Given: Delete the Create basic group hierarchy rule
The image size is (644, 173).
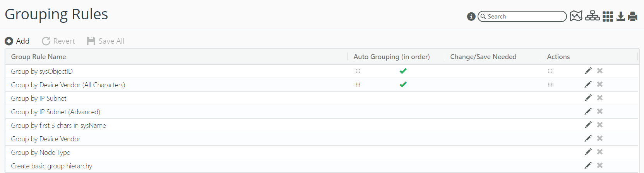Looking at the screenshot, I should 600,166.
